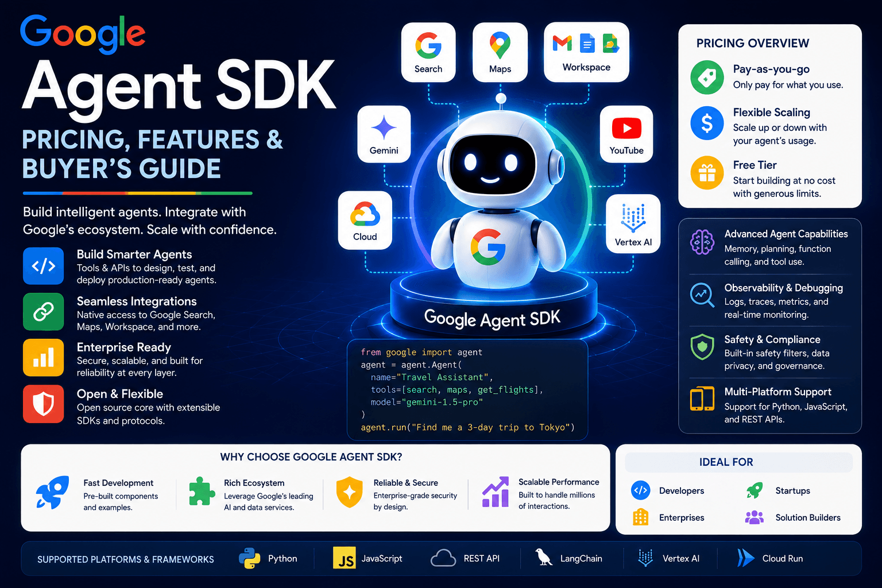Click the Developers code icon under Ideal For
This screenshot has width=882, height=588.
tap(640, 490)
